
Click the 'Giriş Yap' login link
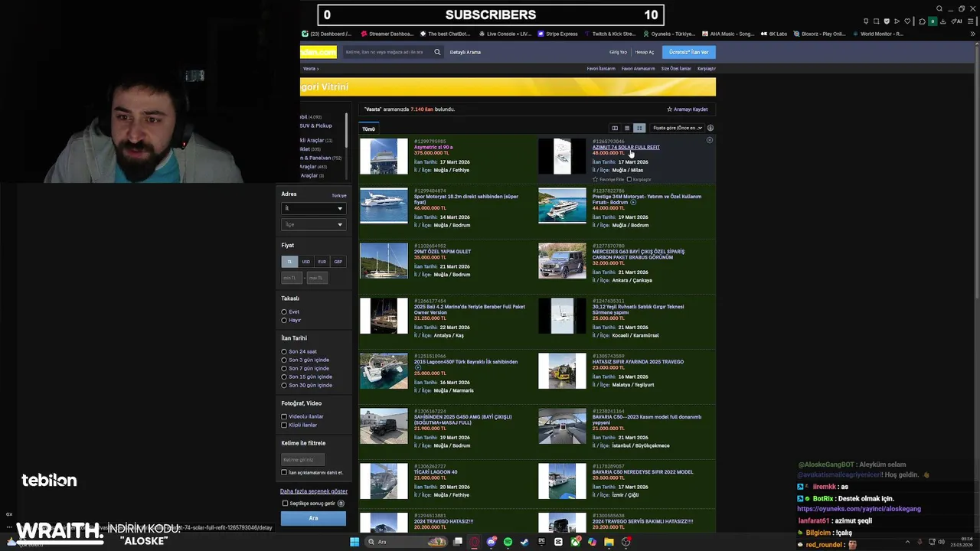coord(618,52)
